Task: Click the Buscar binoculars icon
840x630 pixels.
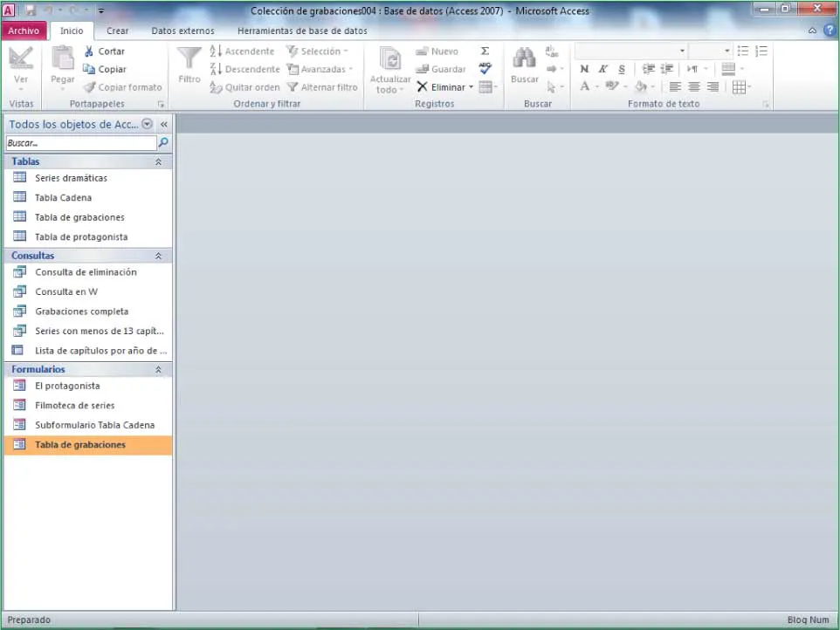Action: click(x=524, y=58)
